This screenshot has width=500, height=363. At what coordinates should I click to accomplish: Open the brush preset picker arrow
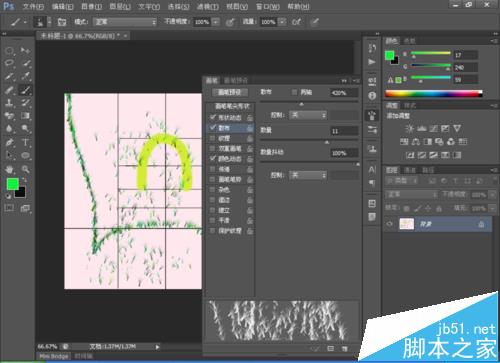(x=49, y=22)
